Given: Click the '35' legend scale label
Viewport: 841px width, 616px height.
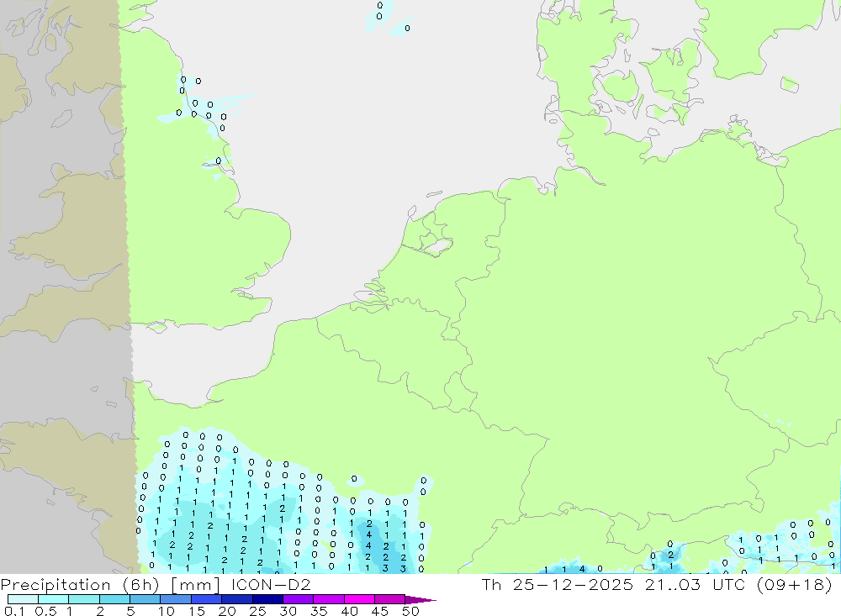Looking at the screenshot, I should (319, 611).
